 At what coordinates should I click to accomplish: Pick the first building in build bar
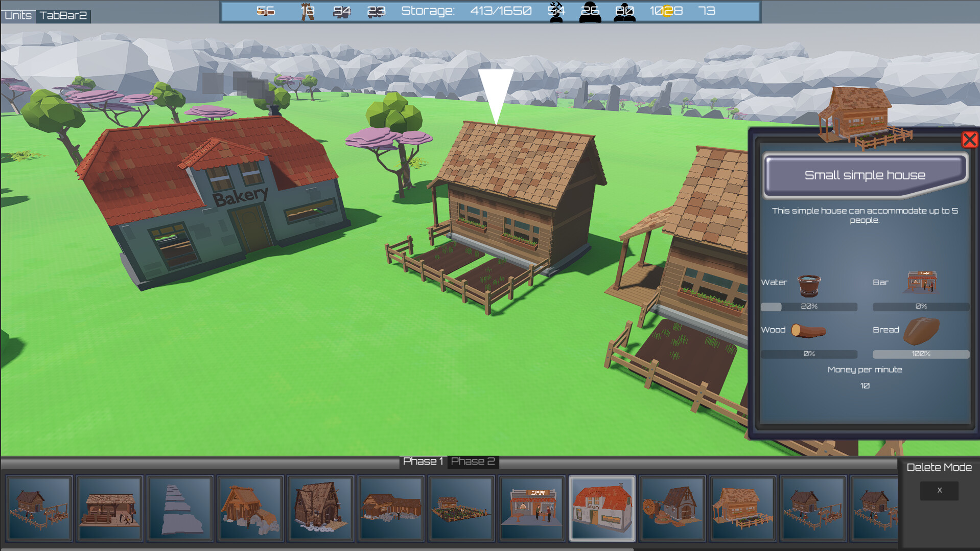point(39,509)
